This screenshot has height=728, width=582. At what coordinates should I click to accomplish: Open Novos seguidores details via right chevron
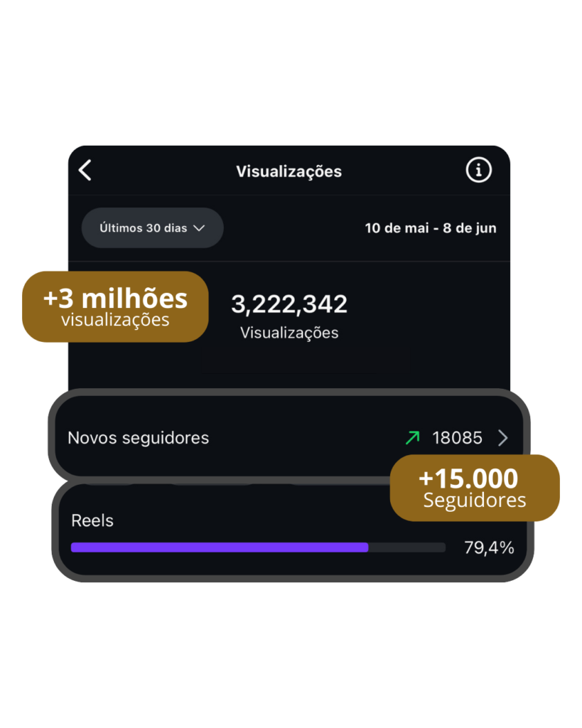[503, 438]
